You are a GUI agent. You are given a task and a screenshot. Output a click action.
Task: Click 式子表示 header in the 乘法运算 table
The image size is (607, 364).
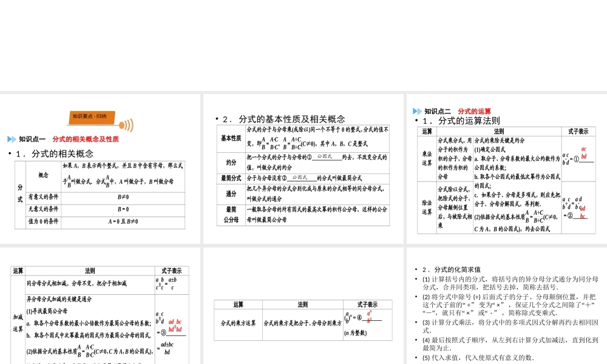pyautogui.click(x=578, y=132)
